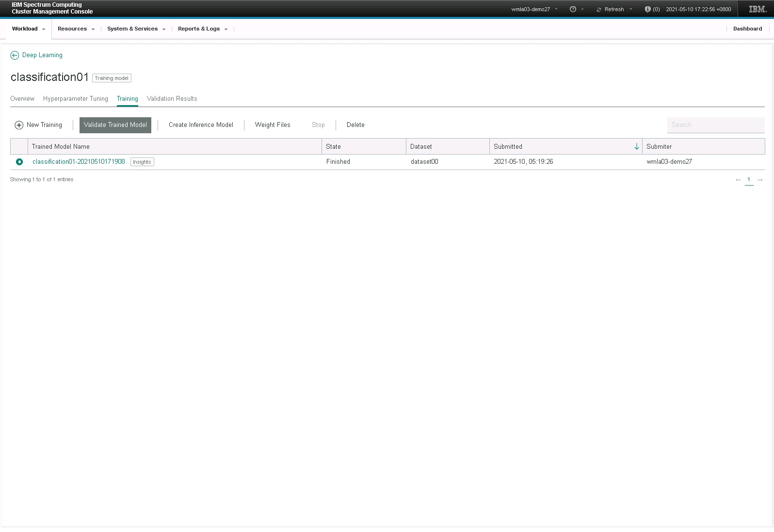Click the notifications info icon

click(x=647, y=9)
